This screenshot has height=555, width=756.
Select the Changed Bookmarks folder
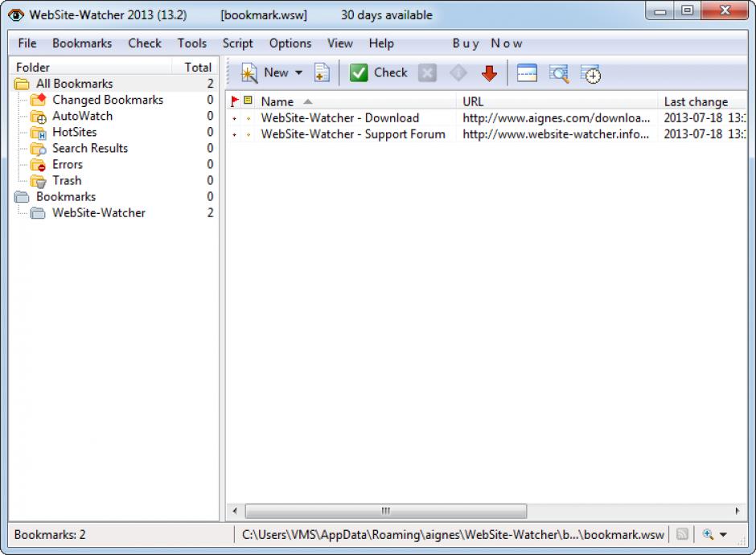[108, 100]
